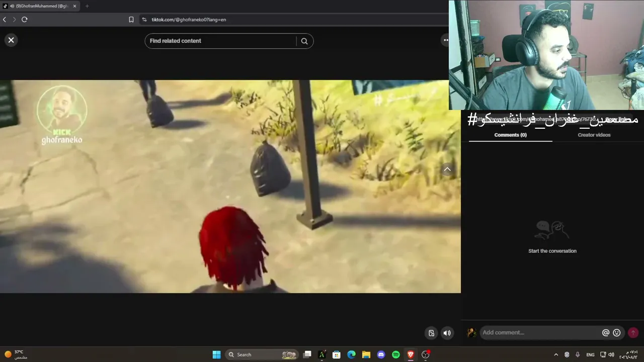Click the tiktok.com address bar URL
The image size is (644, 362).
[189, 20]
